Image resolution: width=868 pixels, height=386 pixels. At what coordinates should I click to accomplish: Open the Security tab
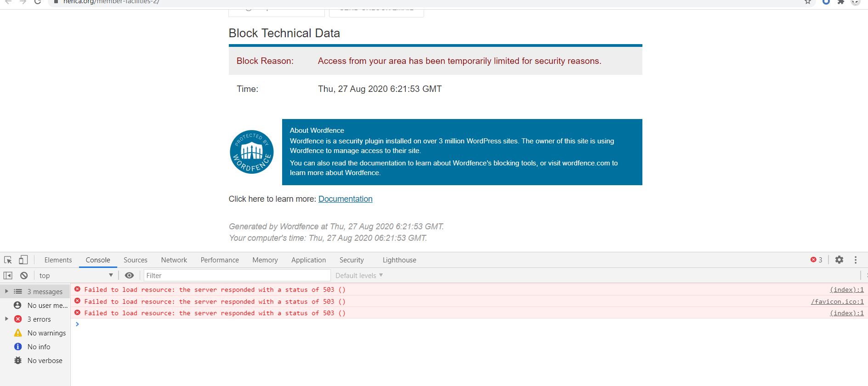point(352,260)
